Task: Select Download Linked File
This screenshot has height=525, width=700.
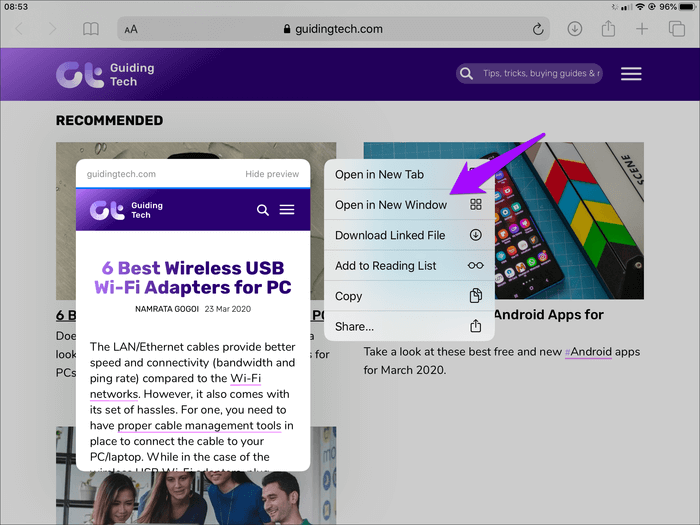Action: point(409,235)
